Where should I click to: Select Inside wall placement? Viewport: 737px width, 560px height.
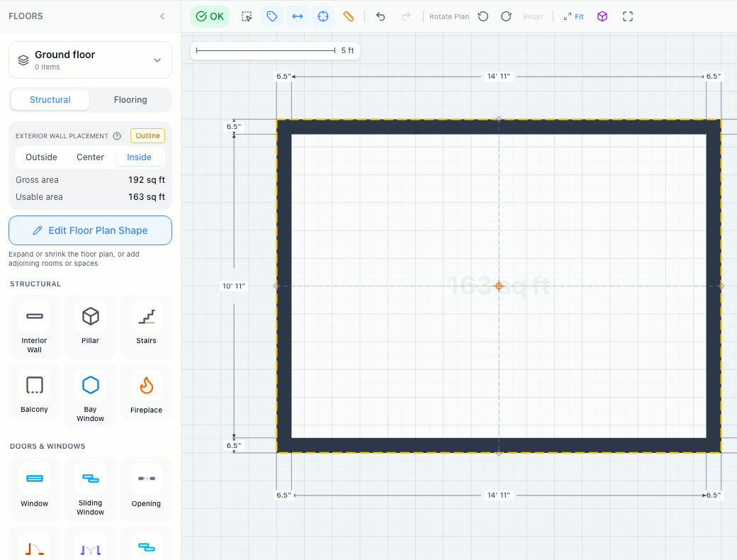[139, 157]
